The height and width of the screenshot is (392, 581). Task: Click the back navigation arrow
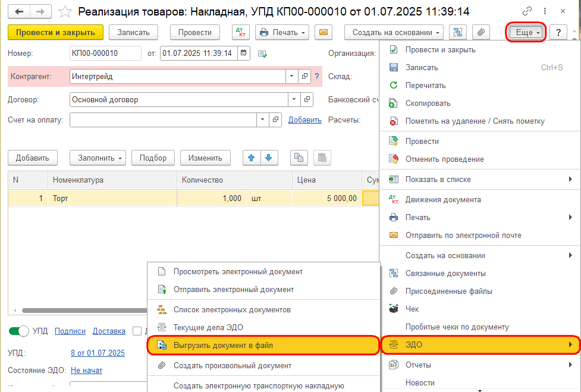(18, 11)
